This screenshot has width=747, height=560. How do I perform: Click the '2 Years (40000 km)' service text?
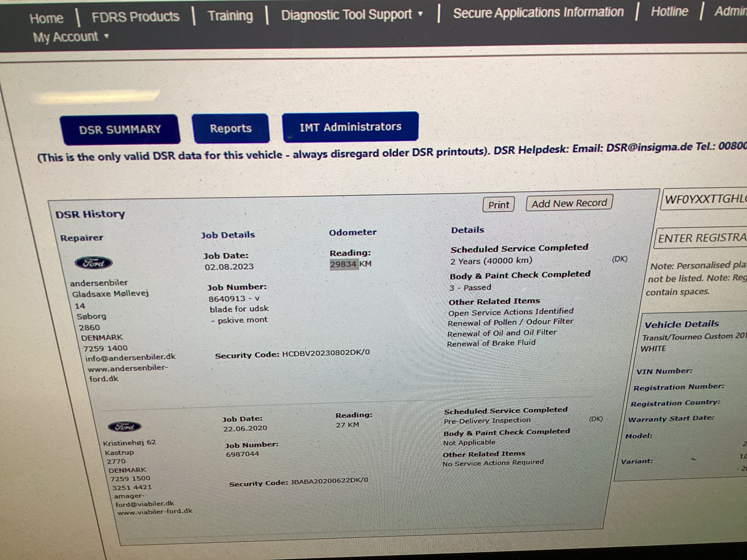491,261
